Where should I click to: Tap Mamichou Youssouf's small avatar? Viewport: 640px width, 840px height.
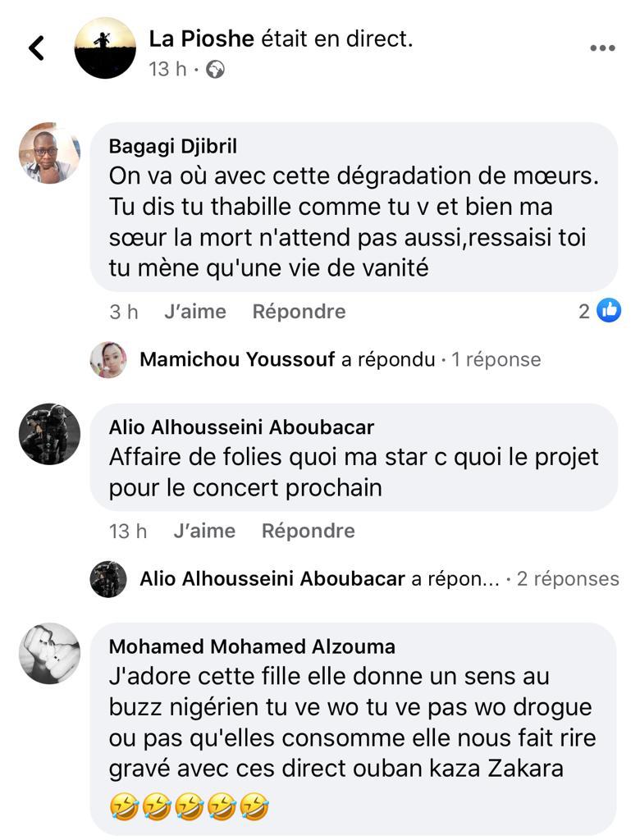[108, 359]
